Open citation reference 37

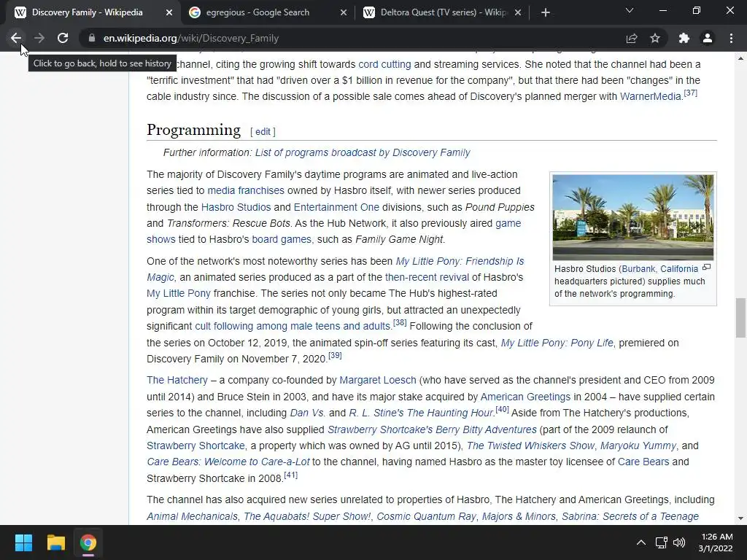click(690, 93)
